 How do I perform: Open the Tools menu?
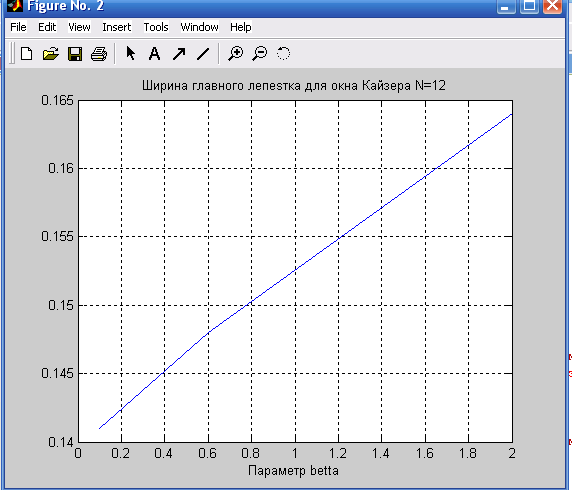click(x=156, y=27)
